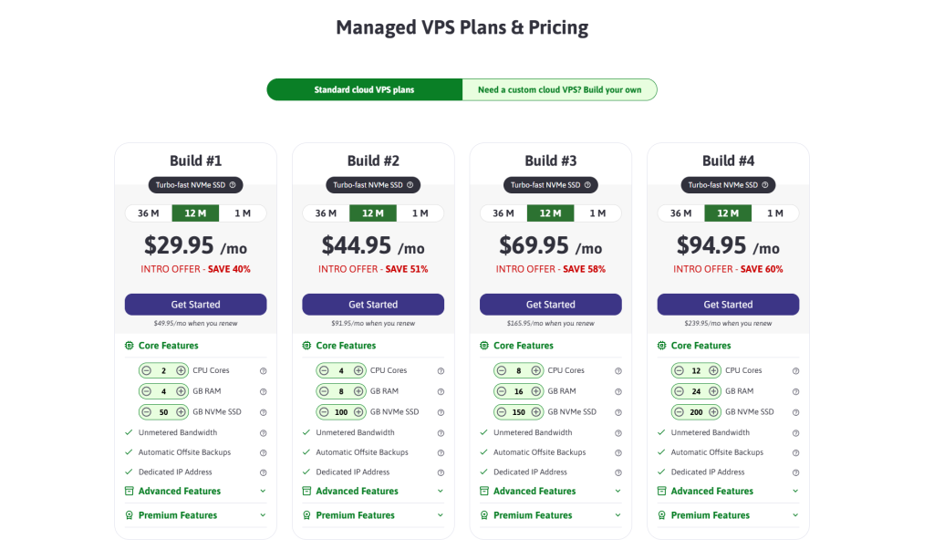
Task: Click plus for NVMe SSD in Build #3
Action: 536,412
